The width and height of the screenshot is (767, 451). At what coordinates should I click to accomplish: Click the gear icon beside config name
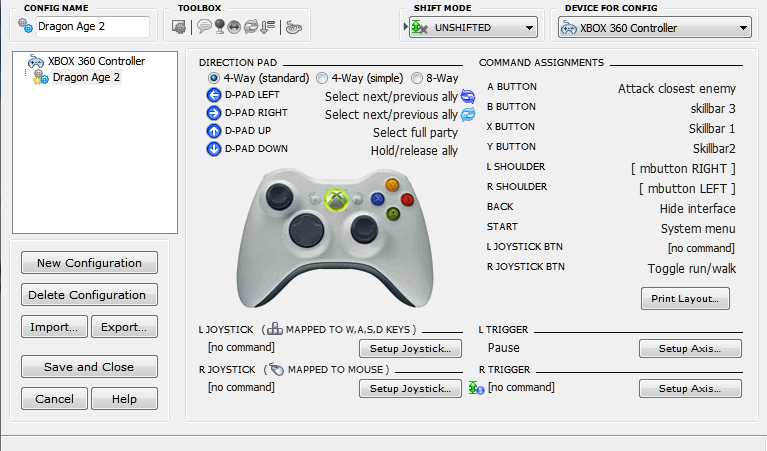25,25
